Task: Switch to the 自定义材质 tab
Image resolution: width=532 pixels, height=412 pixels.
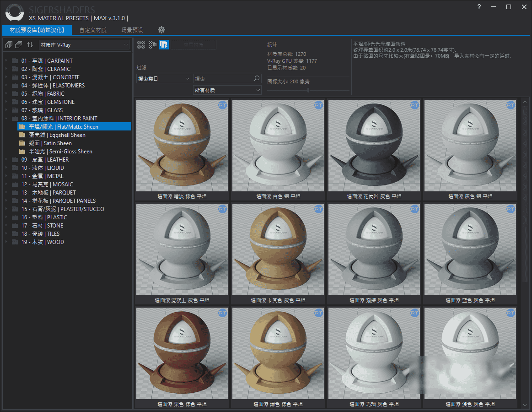Action: click(93, 30)
